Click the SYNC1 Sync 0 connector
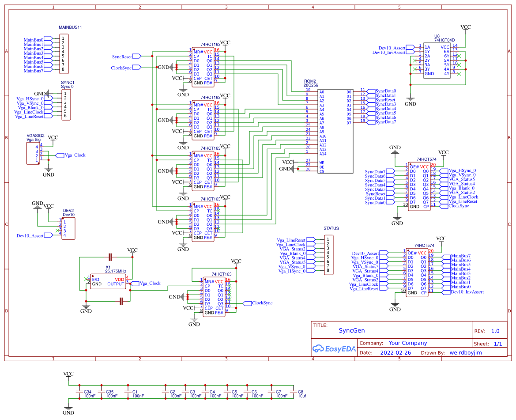The image size is (516, 420). click(x=65, y=104)
